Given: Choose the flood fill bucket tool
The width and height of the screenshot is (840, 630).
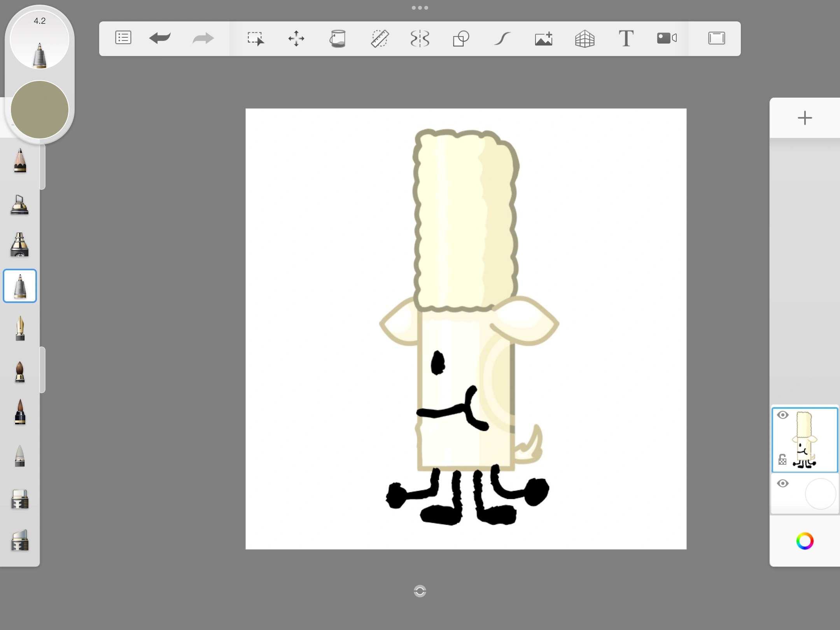Looking at the screenshot, I should pyautogui.click(x=338, y=38).
